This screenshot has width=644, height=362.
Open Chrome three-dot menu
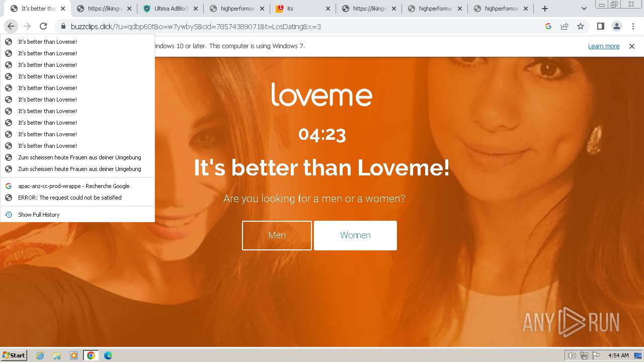tap(633, 27)
